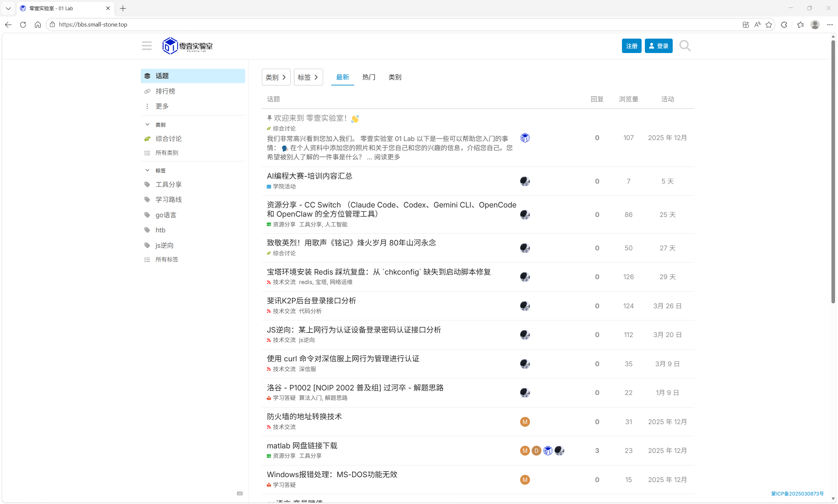Viewport: 838px width, 504px height.
Task: Open the 算法入门 tag link
Action: coord(310,398)
